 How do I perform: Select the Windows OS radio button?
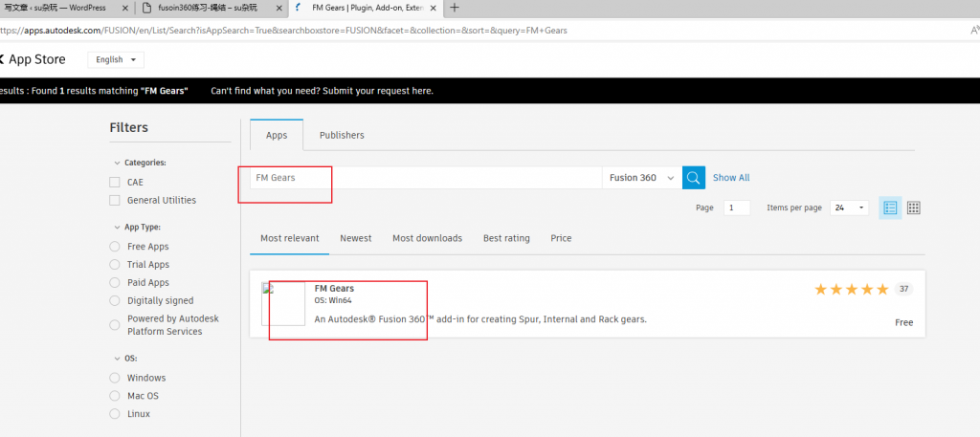click(115, 378)
